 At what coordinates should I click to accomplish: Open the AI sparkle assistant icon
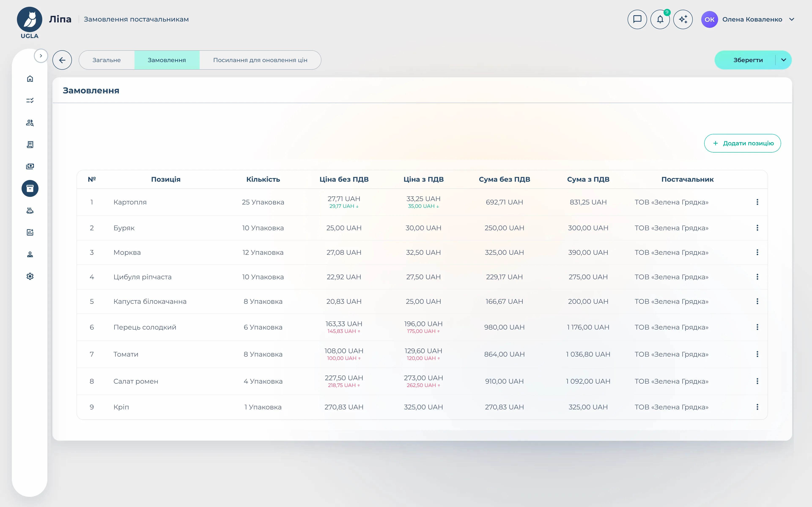(x=683, y=19)
